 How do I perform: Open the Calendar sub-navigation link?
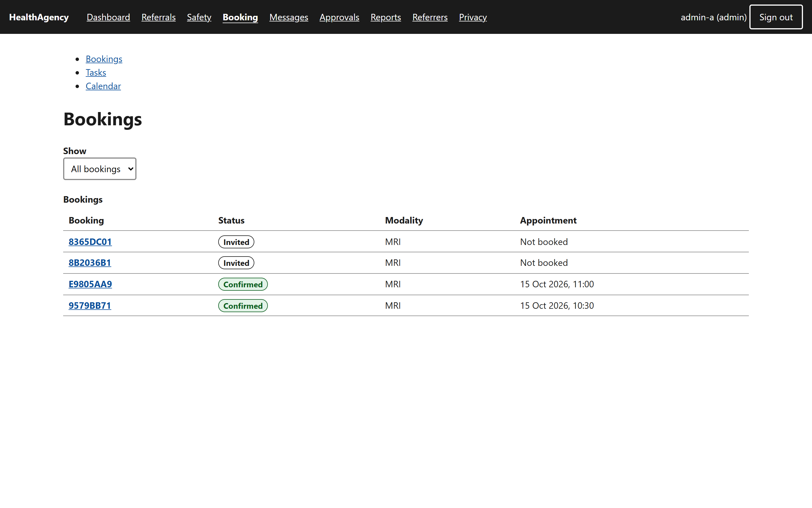point(103,86)
